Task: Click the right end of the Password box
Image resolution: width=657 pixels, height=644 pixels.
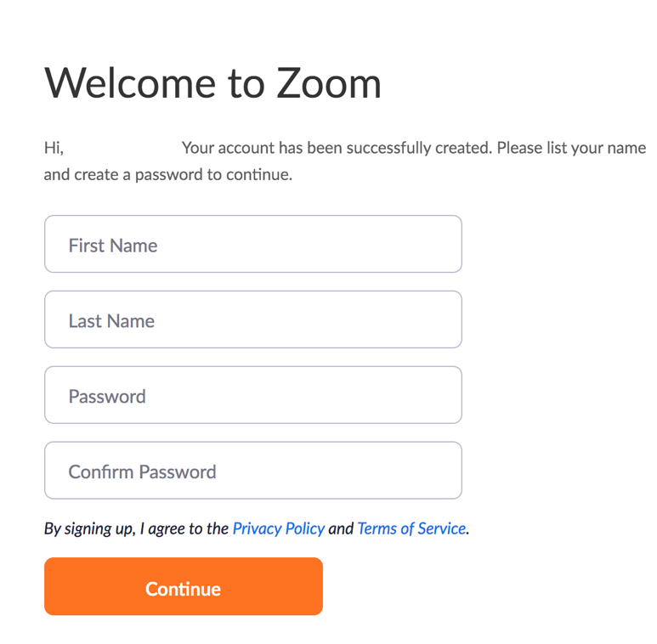Action: point(442,396)
